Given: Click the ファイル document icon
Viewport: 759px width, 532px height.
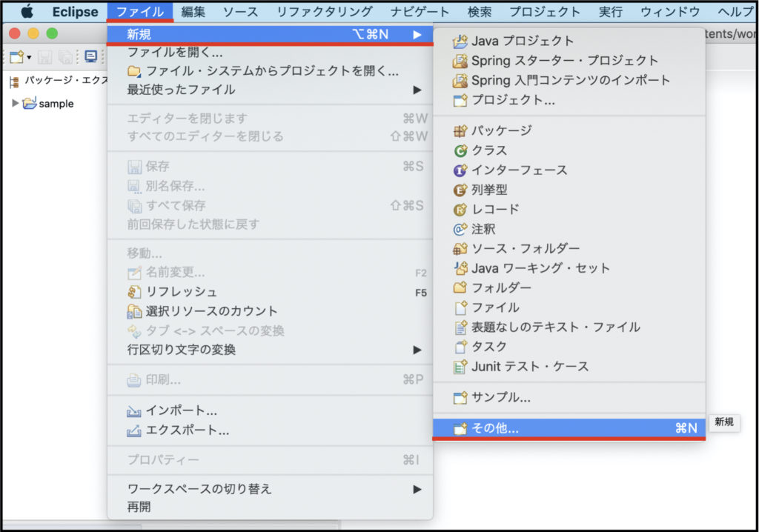Looking at the screenshot, I should click(460, 307).
